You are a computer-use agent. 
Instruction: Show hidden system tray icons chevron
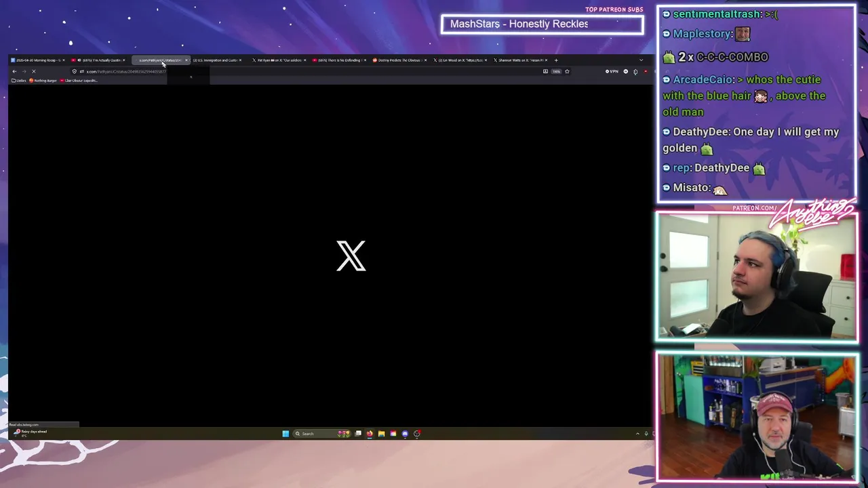pyautogui.click(x=637, y=434)
